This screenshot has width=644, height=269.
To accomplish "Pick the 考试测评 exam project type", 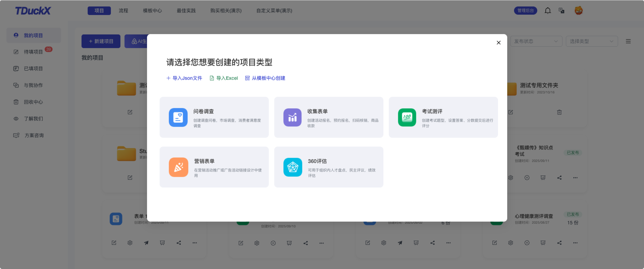I will tap(443, 117).
